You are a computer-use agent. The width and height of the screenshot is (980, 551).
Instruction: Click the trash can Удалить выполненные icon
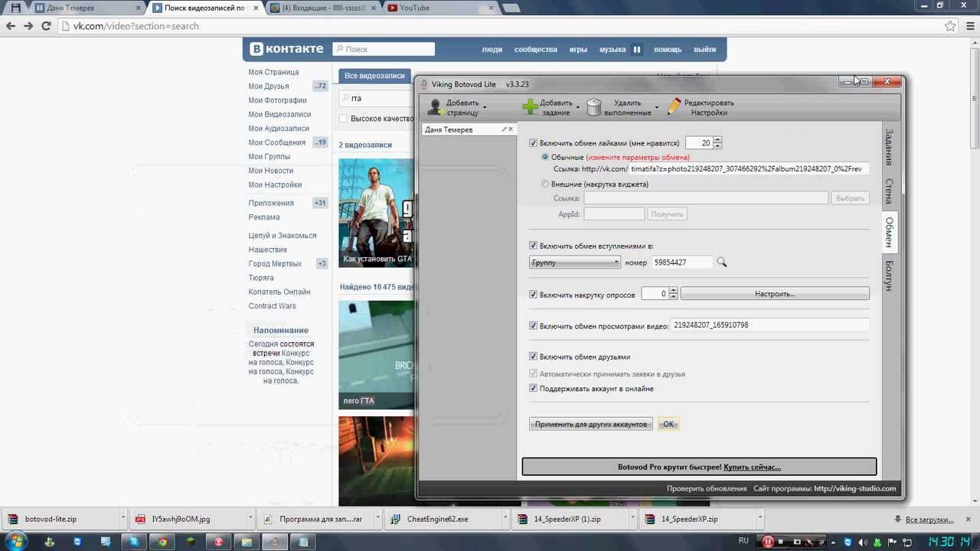[x=594, y=107]
